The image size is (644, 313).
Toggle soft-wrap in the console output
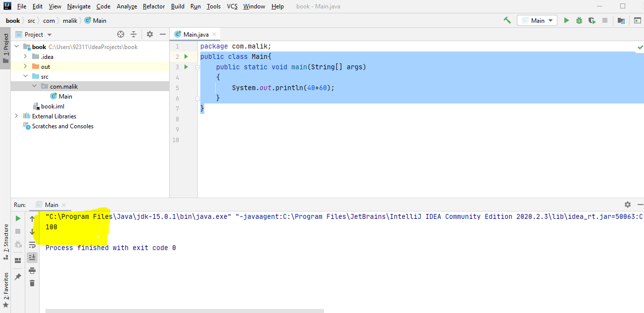tap(32, 244)
